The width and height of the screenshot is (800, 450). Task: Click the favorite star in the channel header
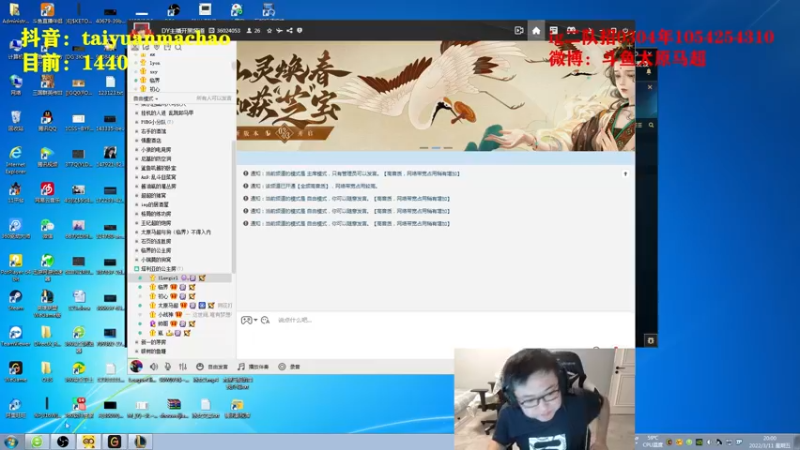(x=269, y=31)
